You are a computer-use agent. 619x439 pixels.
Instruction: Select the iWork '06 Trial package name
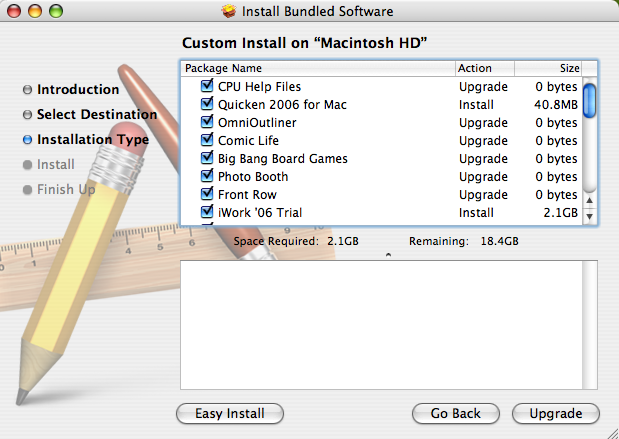click(260, 213)
